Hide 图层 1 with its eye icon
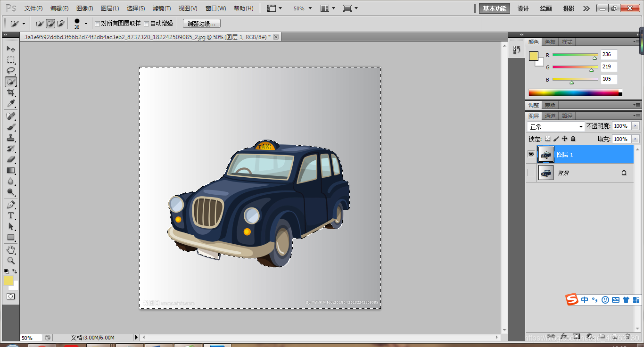Viewport: 644px width, 347px height. tap(531, 154)
